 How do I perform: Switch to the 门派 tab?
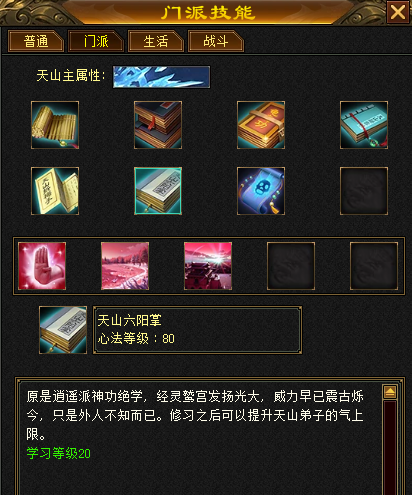tap(96, 41)
